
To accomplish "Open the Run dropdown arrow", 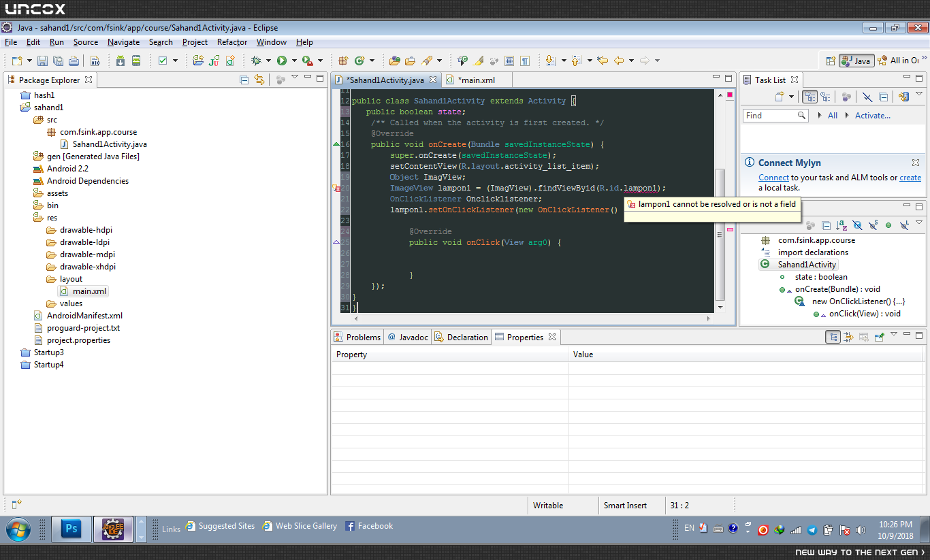I will click(294, 61).
